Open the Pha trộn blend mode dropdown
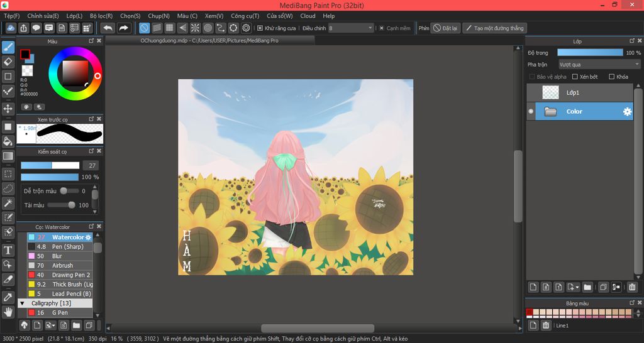 pyautogui.click(x=599, y=65)
